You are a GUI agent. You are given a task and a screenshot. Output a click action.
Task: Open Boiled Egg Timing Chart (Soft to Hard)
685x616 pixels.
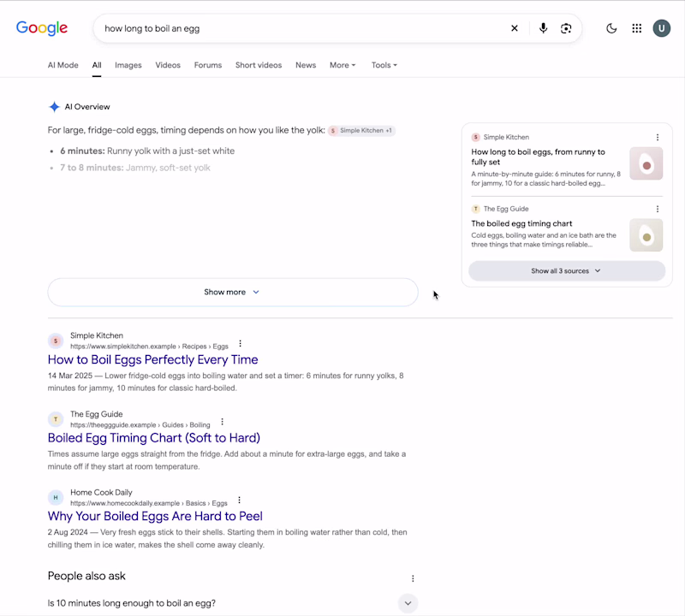tap(154, 437)
